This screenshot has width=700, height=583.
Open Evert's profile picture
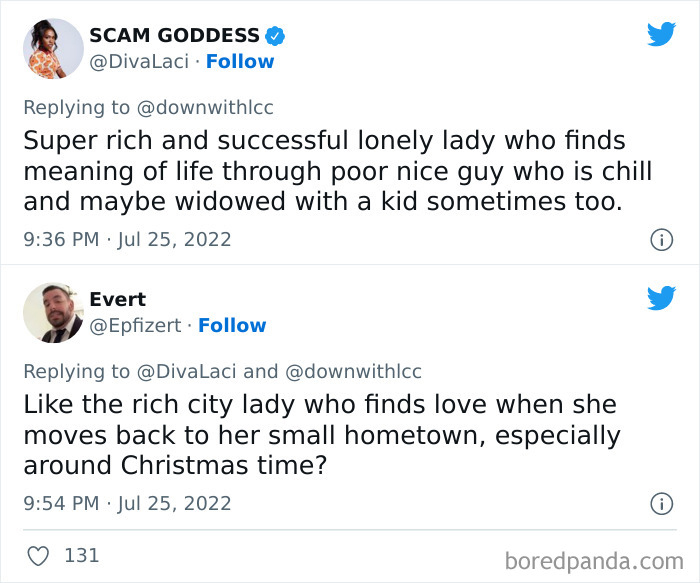pyautogui.click(x=52, y=312)
